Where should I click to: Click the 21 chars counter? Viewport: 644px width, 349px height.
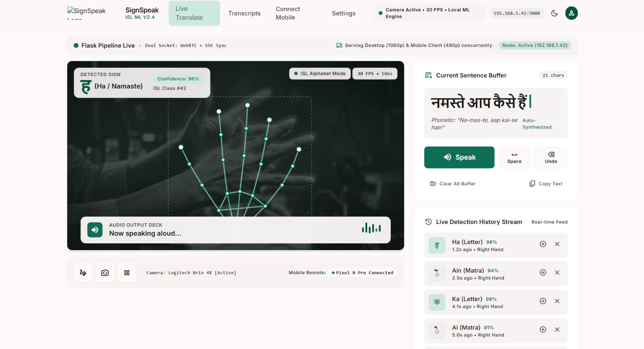click(x=553, y=75)
